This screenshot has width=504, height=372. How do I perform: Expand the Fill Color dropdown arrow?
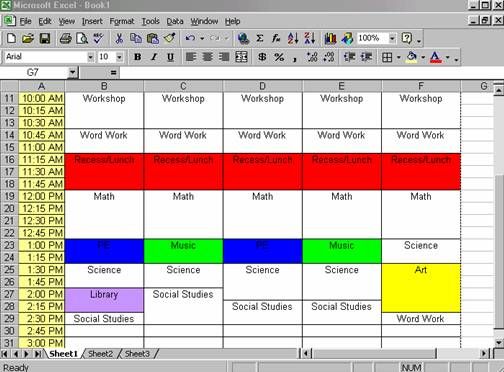click(x=423, y=58)
